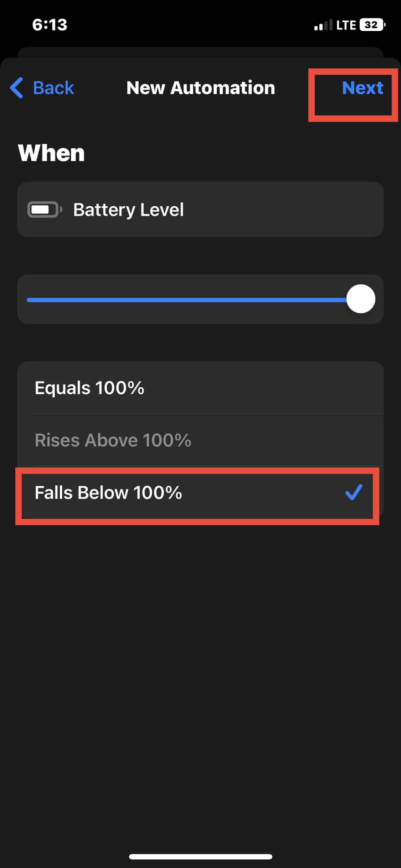Go back using the Back label
This screenshot has height=868, width=401.
(x=53, y=88)
